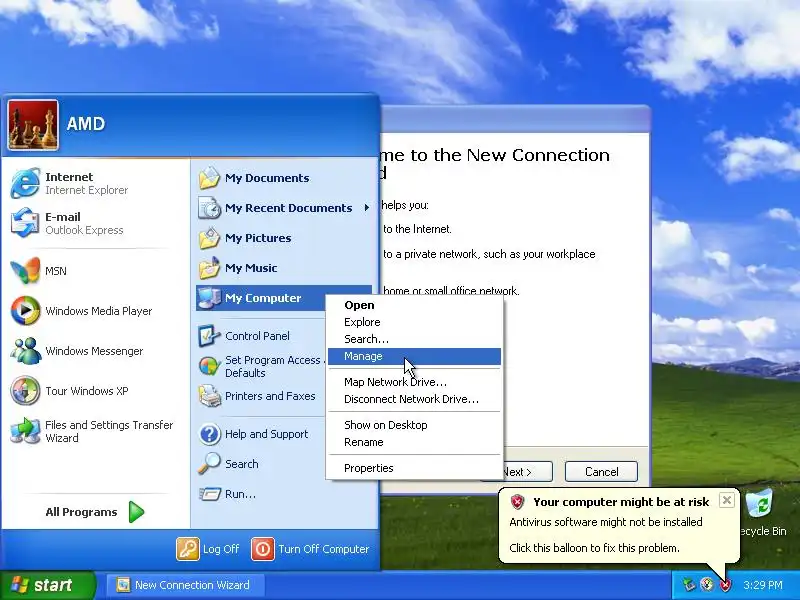Image resolution: width=800 pixels, height=600 pixels.
Task: Expand All Programs with the green arrow
Action: click(136, 512)
